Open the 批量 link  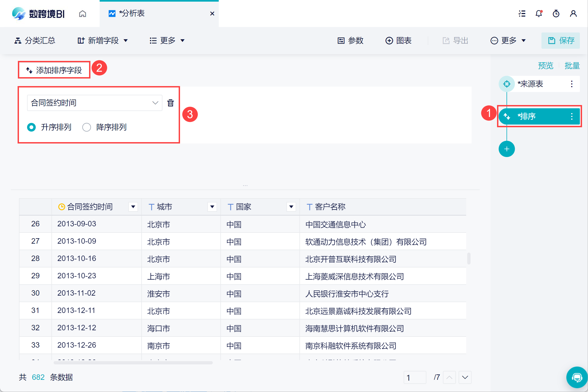click(572, 66)
